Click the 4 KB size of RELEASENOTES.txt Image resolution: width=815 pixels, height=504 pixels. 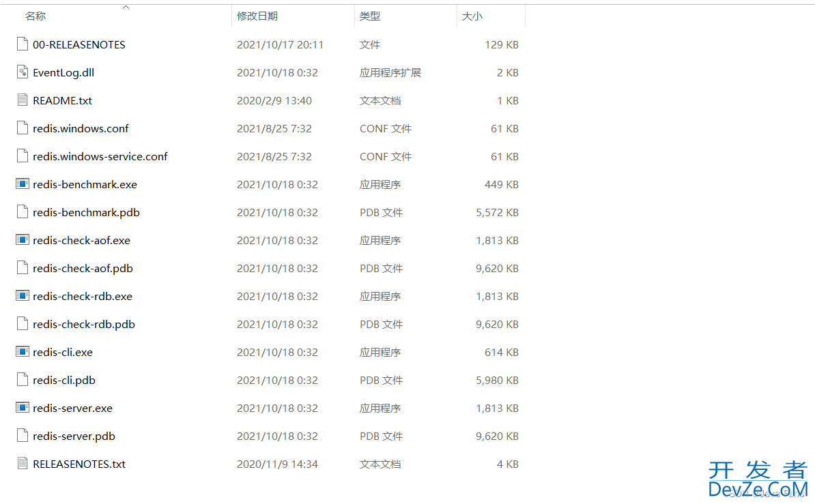pos(508,464)
